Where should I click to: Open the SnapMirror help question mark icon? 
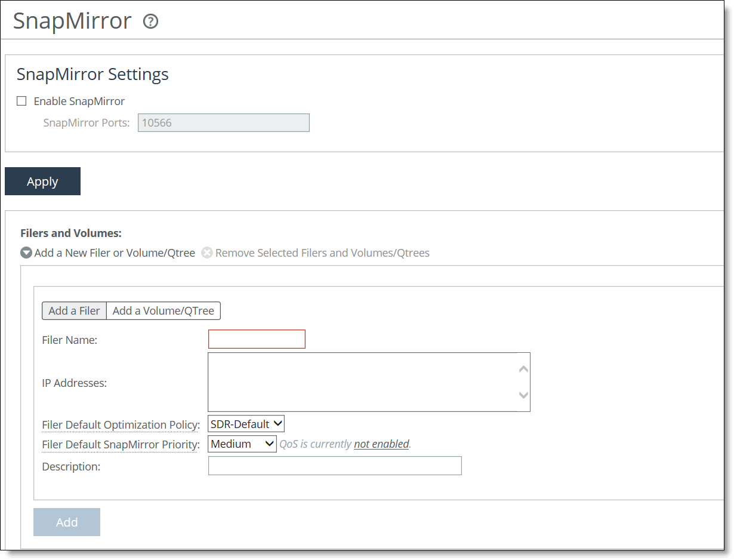[x=150, y=21]
